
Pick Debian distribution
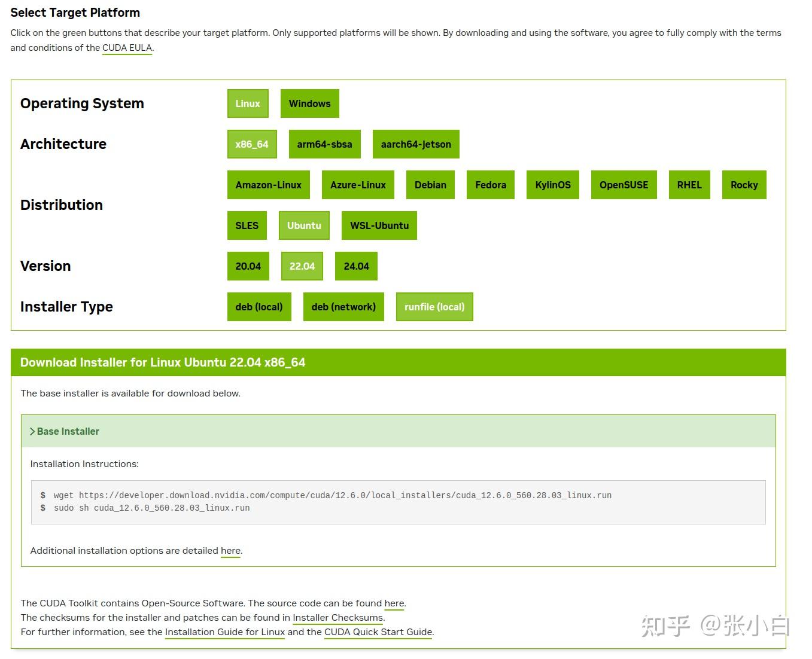(431, 185)
